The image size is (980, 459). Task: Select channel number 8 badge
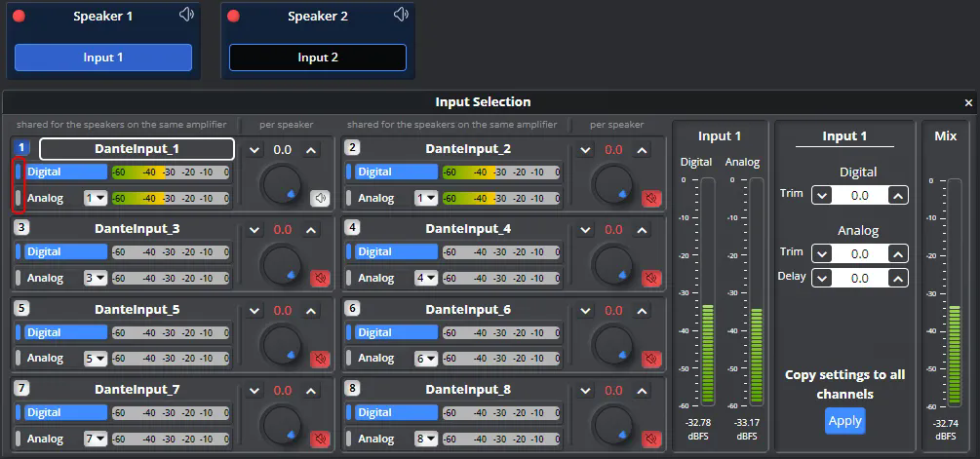tap(352, 389)
